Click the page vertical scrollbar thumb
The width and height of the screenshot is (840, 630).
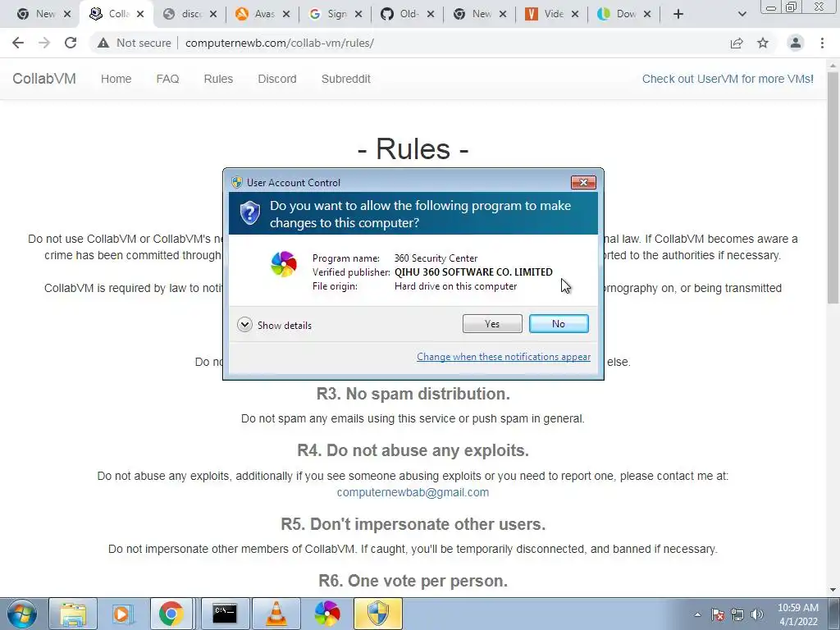pos(833,188)
